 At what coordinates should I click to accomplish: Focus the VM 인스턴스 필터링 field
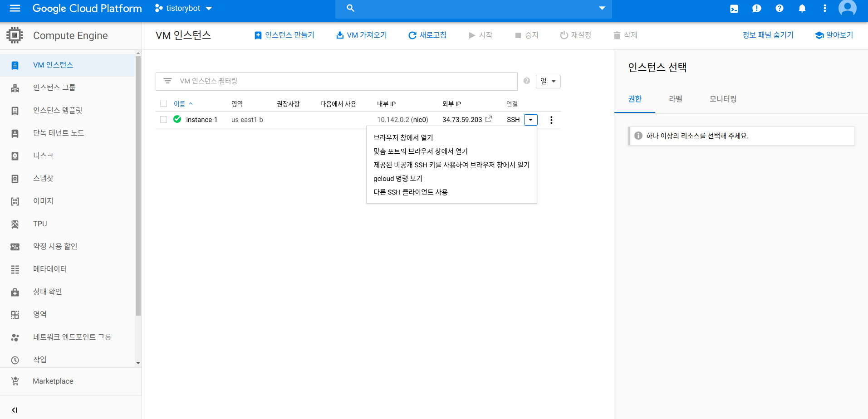[337, 81]
